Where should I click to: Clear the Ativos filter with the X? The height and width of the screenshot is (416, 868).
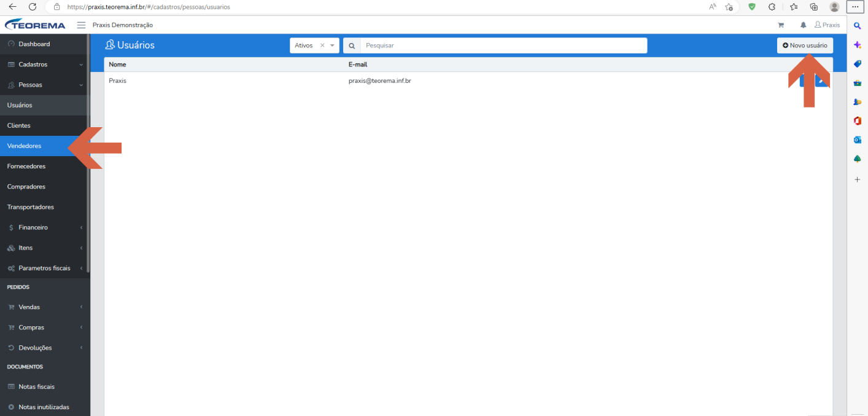click(322, 45)
